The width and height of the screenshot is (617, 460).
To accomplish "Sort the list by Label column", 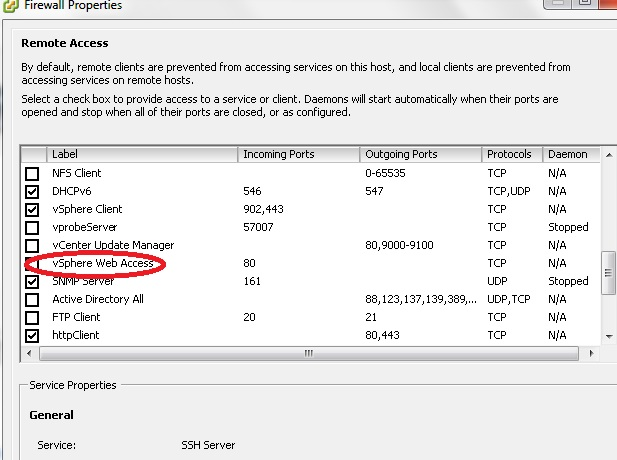I will (142, 155).
